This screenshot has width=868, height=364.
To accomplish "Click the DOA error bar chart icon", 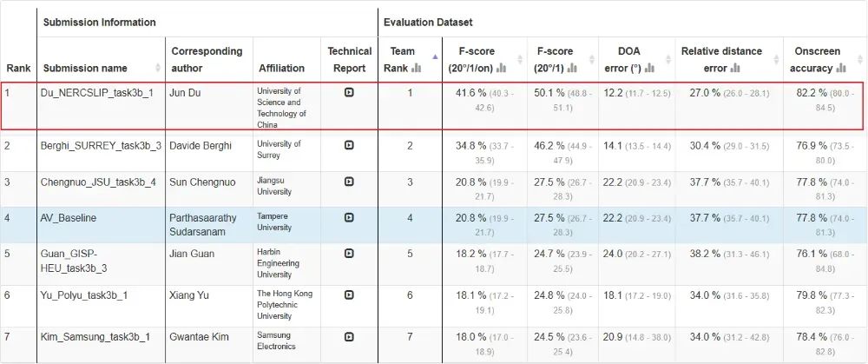I will tap(651, 68).
